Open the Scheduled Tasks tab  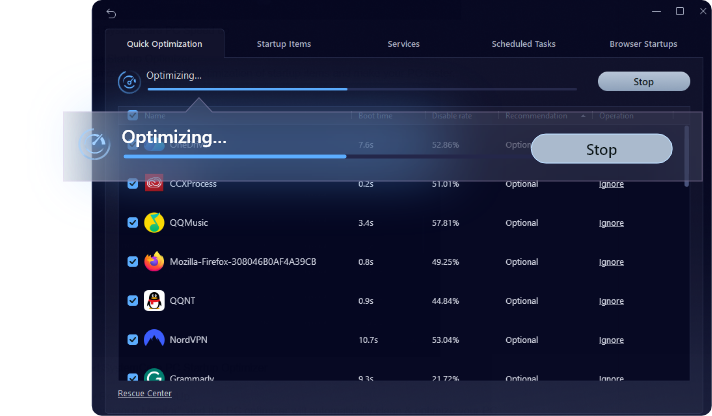(x=523, y=44)
